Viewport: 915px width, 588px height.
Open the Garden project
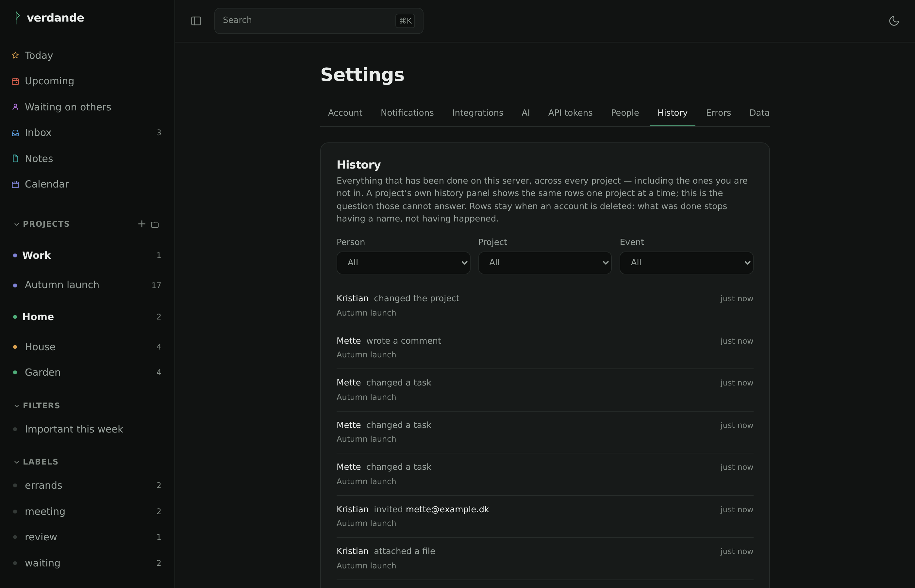pos(87,373)
